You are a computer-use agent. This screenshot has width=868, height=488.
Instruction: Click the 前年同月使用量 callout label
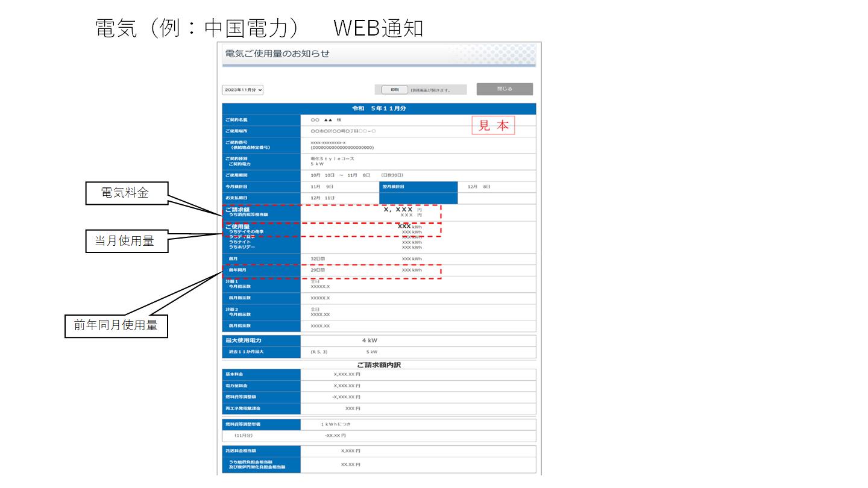(116, 325)
